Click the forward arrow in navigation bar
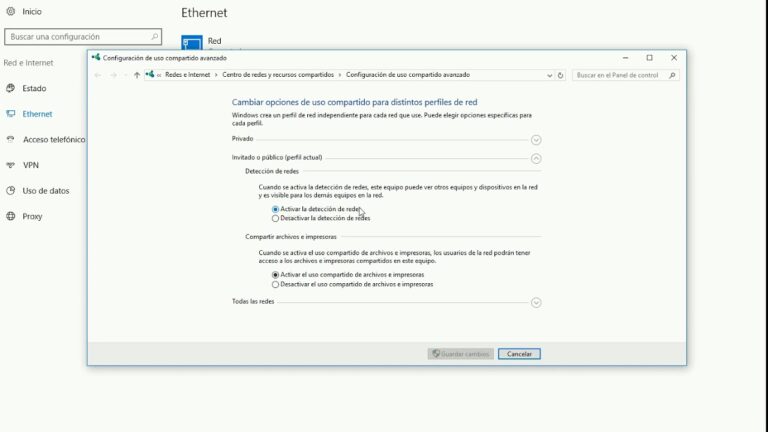The width and height of the screenshot is (768, 432). coord(113,75)
